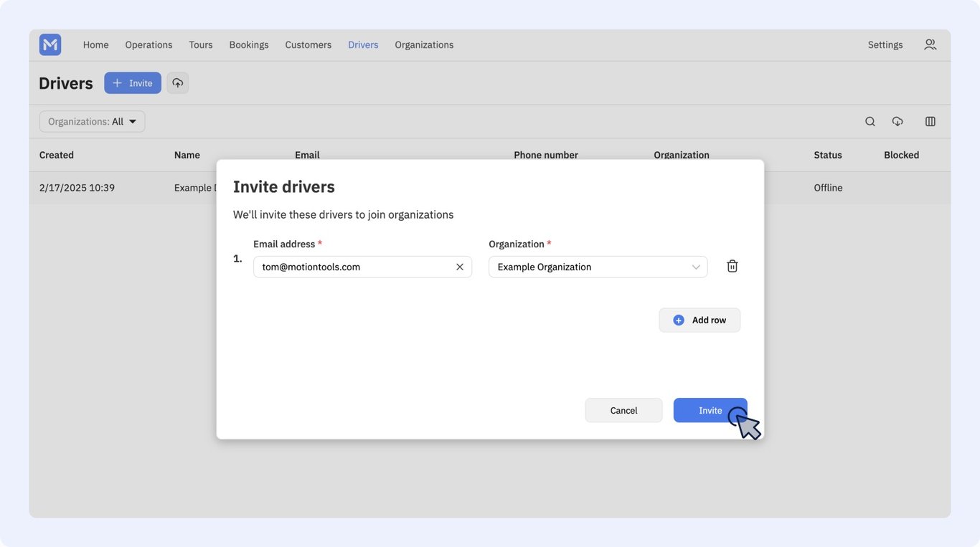980x547 pixels.
Task: Open the Organizations nav item
Action: [424, 44]
